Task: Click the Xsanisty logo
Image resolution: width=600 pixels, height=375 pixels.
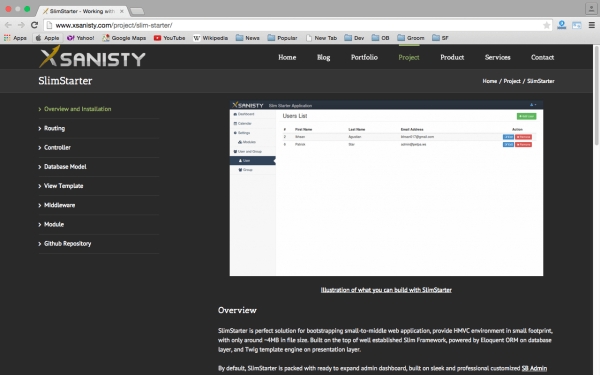Action: (92, 57)
